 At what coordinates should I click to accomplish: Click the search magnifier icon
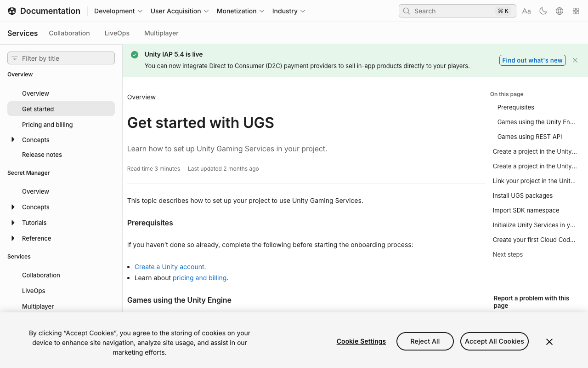pos(407,11)
